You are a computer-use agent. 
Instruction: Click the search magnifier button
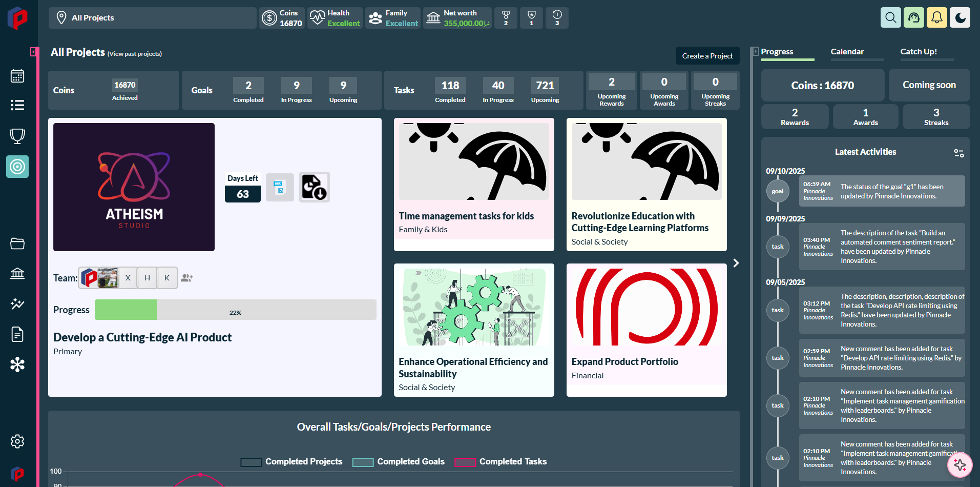[x=891, y=17]
